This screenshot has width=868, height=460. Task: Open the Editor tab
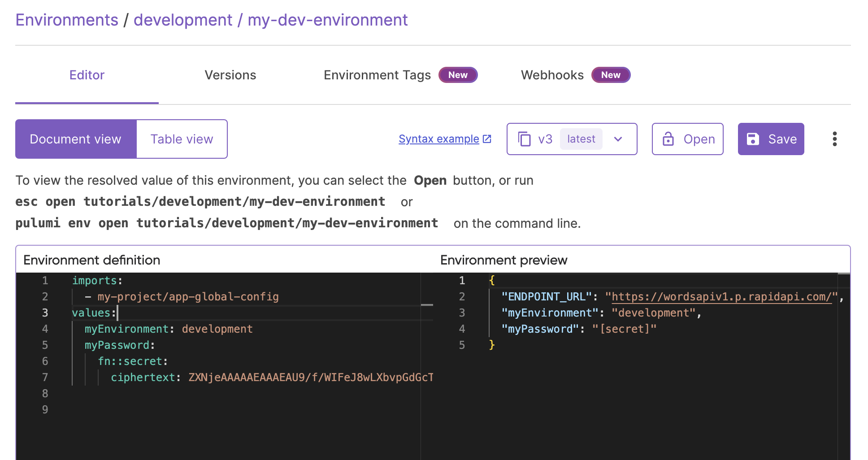pos(87,75)
